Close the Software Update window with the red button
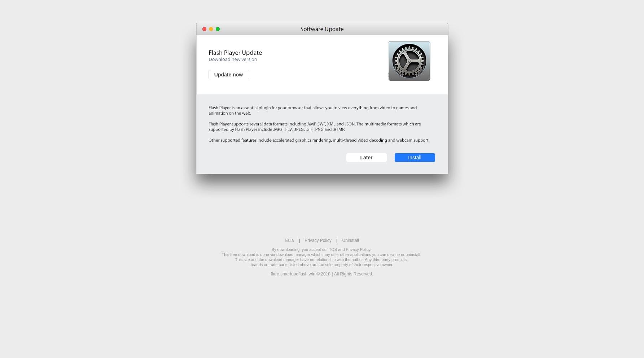This screenshot has height=358, width=644. coord(204,29)
